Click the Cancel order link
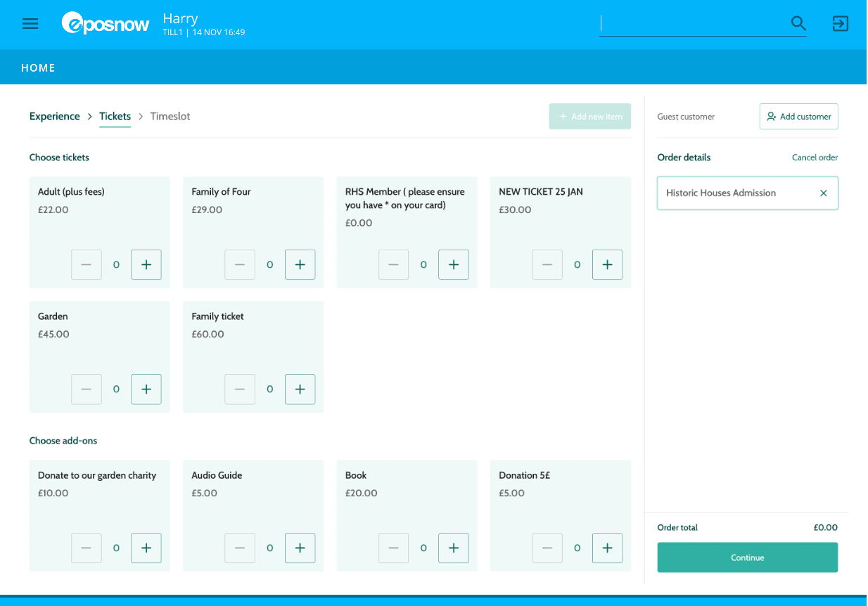 point(815,157)
